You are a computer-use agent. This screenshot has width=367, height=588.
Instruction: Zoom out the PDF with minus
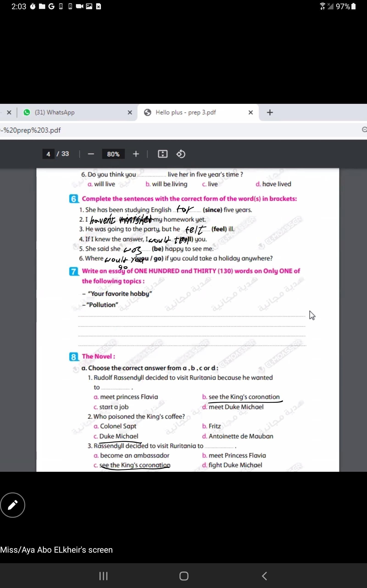pyautogui.click(x=91, y=154)
